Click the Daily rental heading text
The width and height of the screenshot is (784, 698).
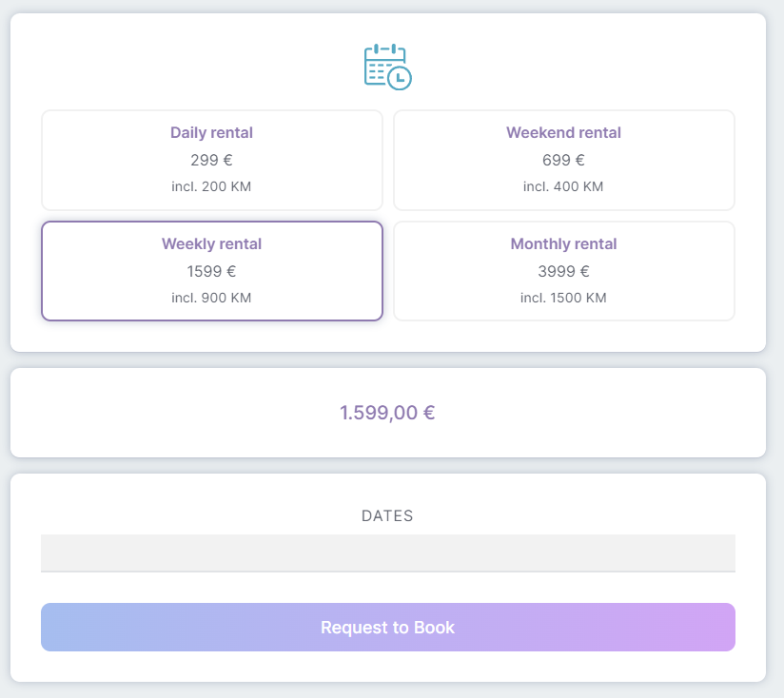click(211, 132)
